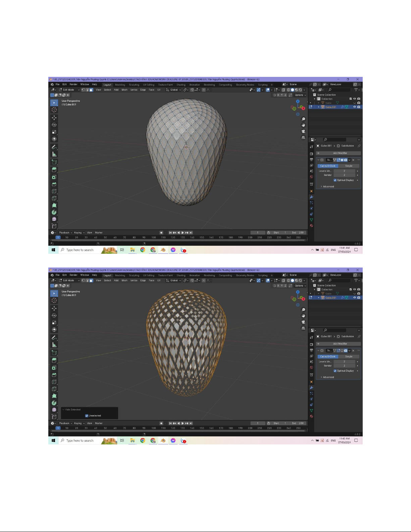
Task: Toggle camera view icon in bottom viewport
Action: point(303,322)
